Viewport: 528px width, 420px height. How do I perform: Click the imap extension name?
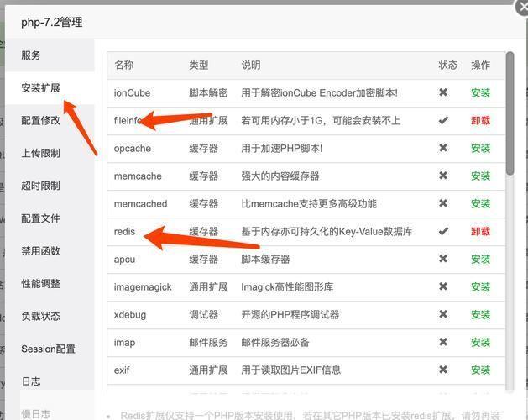pyautogui.click(x=124, y=343)
